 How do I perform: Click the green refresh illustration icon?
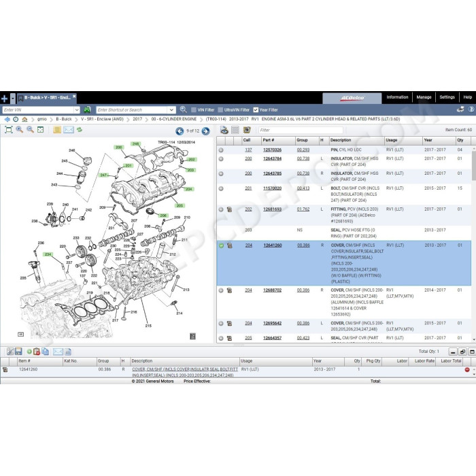click(80, 130)
